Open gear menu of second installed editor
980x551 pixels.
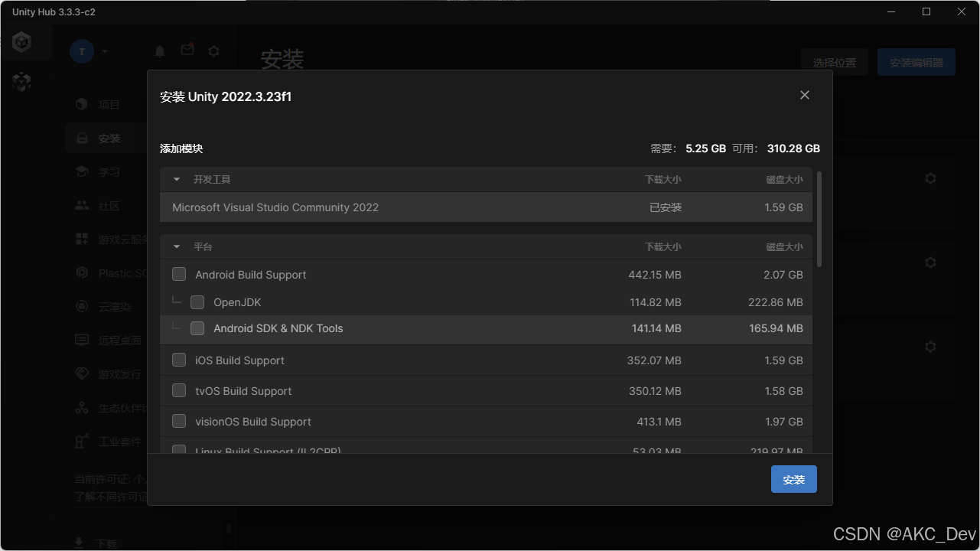[930, 262]
